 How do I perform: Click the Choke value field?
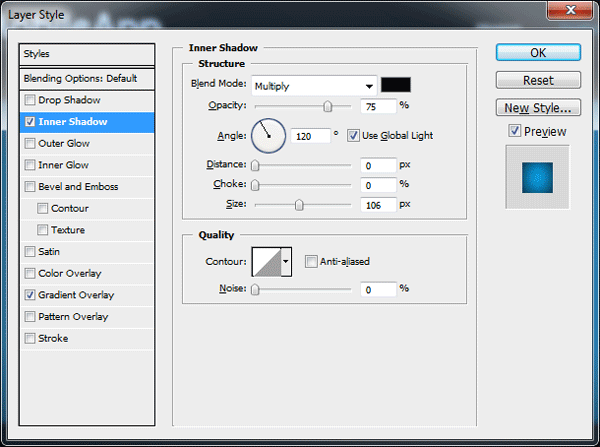coord(378,185)
